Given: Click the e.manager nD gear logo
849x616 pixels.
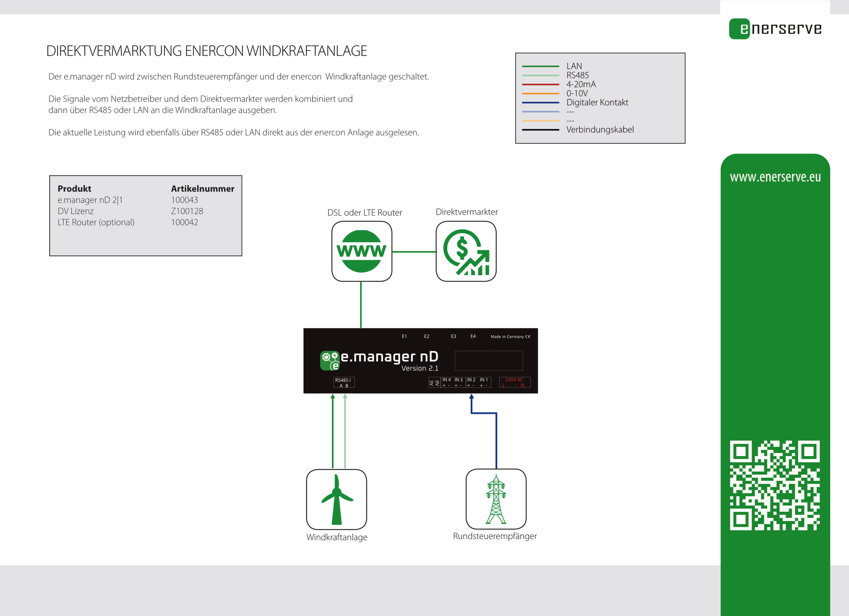Looking at the screenshot, I should pyautogui.click(x=329, y=360).
